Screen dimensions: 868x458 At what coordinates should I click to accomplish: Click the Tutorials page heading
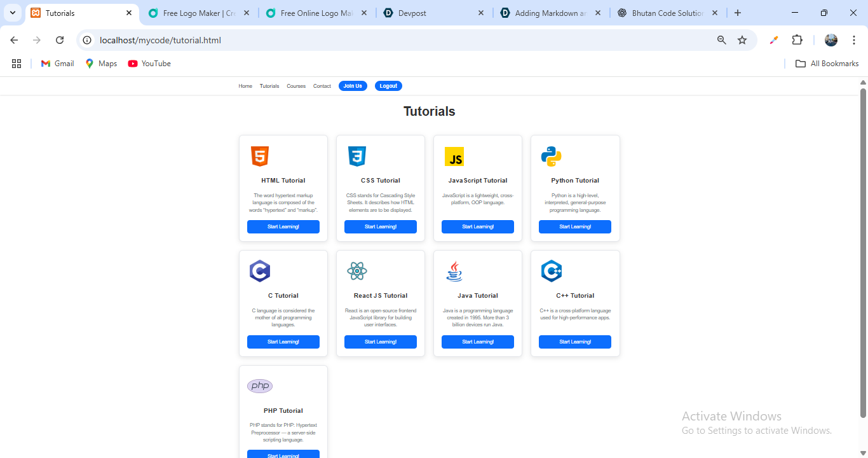click(x=430, y=111)
